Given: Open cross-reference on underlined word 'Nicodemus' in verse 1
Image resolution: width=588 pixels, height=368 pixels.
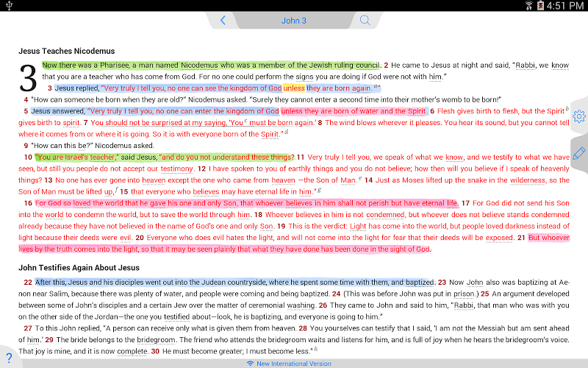Looking at the screenshot, I should coord(199,66).
